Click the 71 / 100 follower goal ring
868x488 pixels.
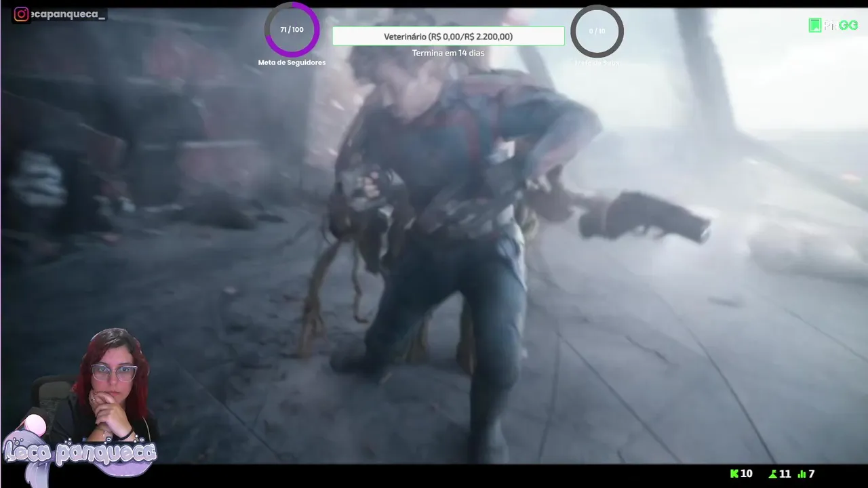(x=292, y=30)
